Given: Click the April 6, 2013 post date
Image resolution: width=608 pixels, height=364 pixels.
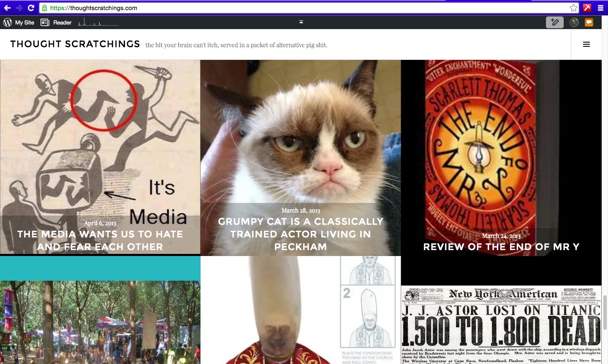Looking at the screenshot, I should pyautogui.click(x=100, y=223).
